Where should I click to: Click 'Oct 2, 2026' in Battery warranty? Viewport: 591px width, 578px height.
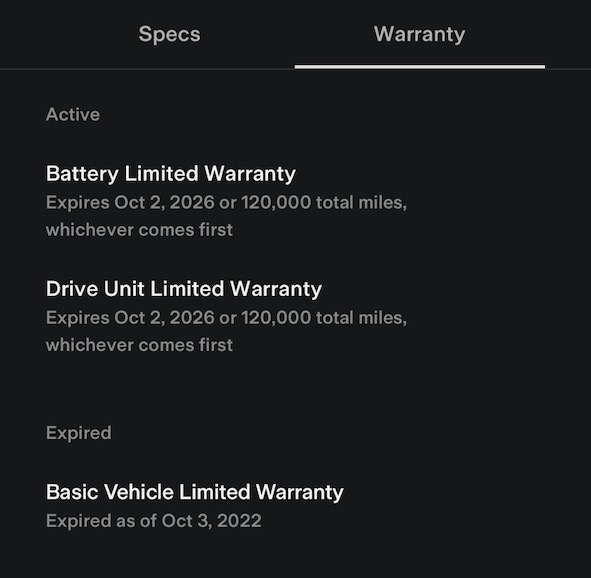click(164, 203)
